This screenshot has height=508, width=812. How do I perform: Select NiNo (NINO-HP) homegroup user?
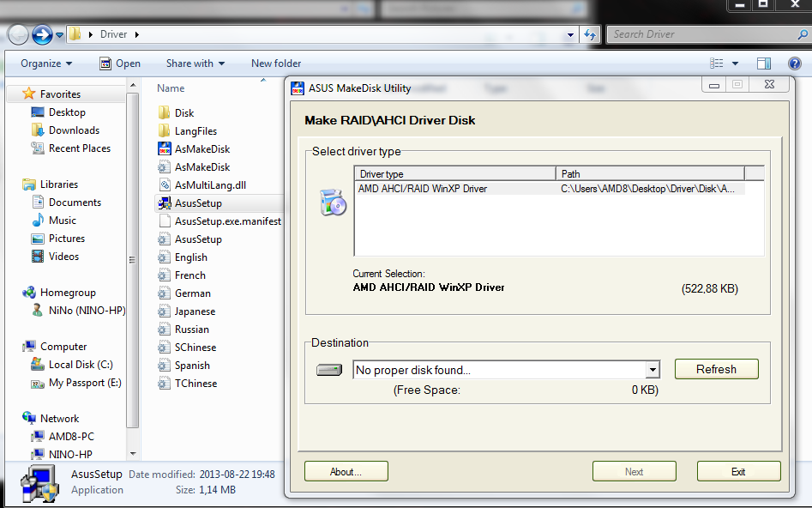point(79,311)
